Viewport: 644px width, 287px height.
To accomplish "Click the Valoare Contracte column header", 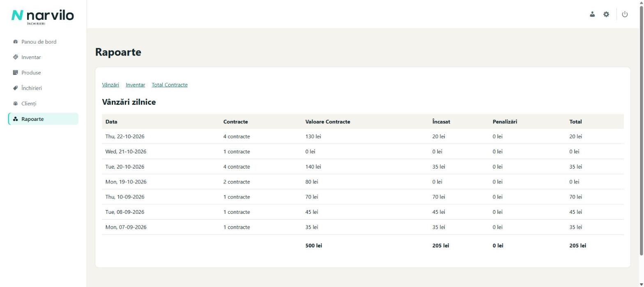I will (328, 122).
